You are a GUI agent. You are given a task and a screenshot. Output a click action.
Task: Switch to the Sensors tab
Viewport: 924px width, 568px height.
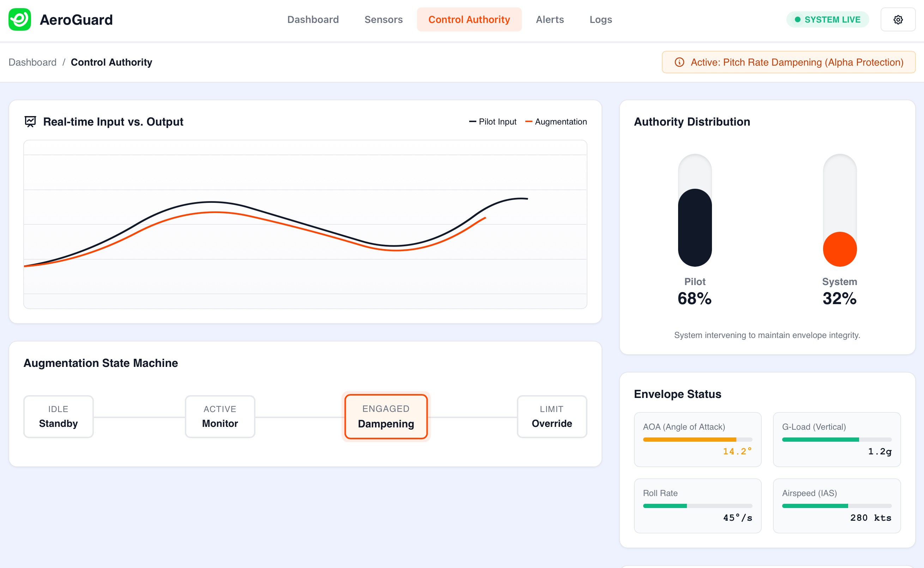(x=383, y=19)
